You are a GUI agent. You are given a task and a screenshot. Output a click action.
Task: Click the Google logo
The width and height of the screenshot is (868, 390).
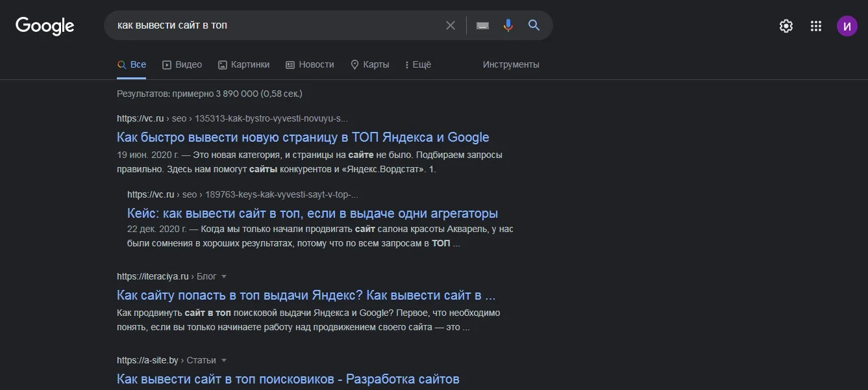pos(45,26)
